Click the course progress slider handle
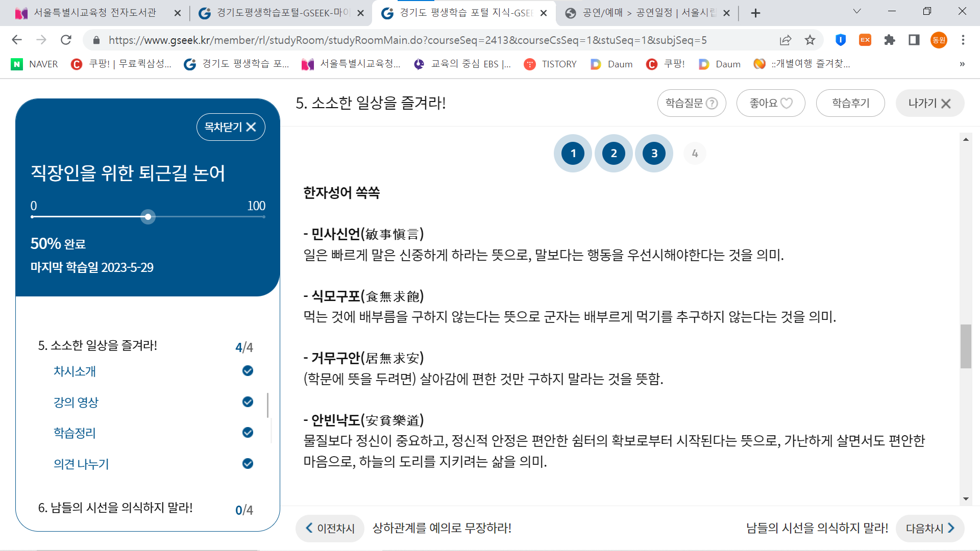This screenshot has height=551, width=980. point(148,217)
